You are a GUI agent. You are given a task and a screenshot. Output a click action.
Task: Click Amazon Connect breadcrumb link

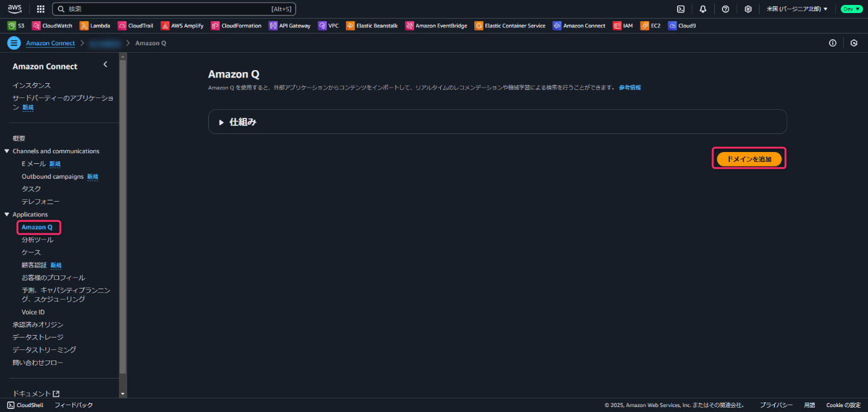[50, 43]
